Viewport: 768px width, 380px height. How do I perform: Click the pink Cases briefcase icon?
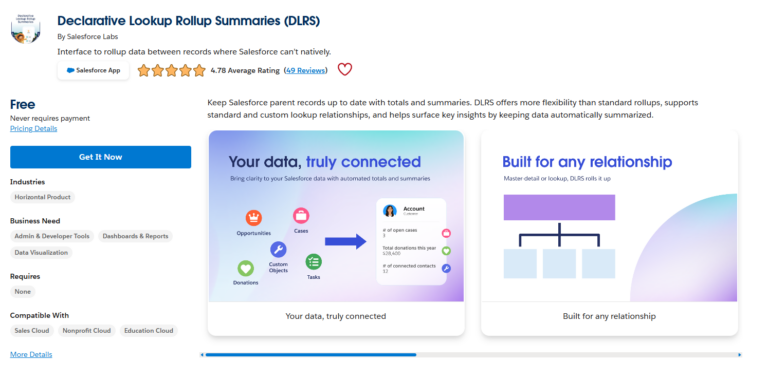[301, 215]
